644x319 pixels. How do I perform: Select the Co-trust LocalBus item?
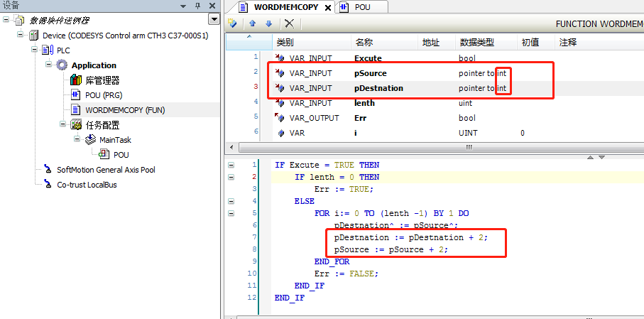click(87, 185)
